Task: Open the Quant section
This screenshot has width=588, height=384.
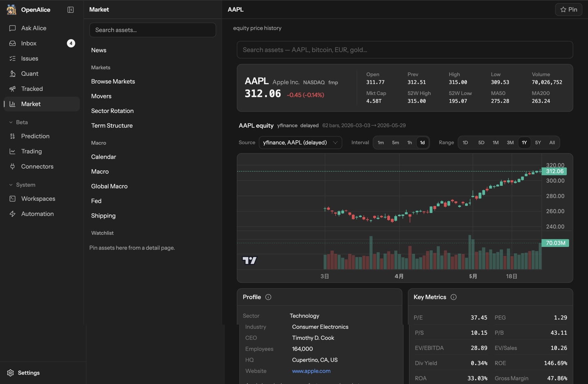Action: 42,74
